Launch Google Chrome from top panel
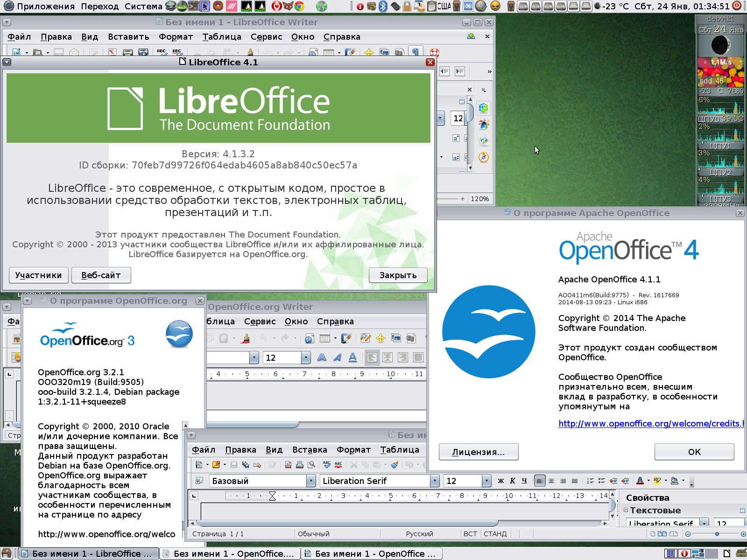This screenshot has width=747, height=560. 300,6
